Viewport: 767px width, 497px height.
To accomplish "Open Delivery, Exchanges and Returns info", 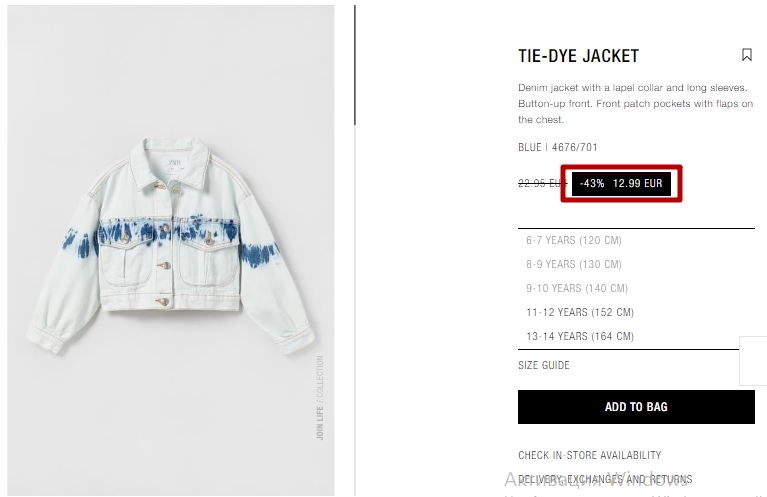I will tap(605, 479).
